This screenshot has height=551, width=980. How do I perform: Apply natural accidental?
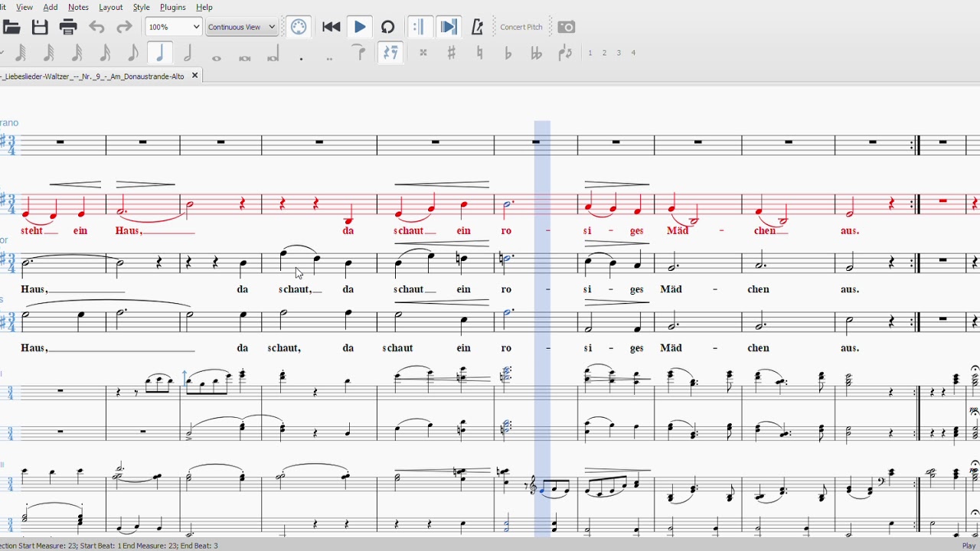click(x=480, y=53)
